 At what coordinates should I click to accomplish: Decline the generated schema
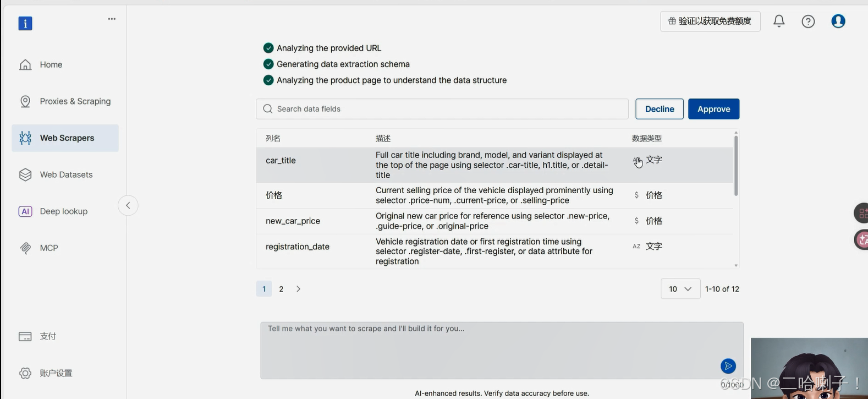tap(660, 109)
